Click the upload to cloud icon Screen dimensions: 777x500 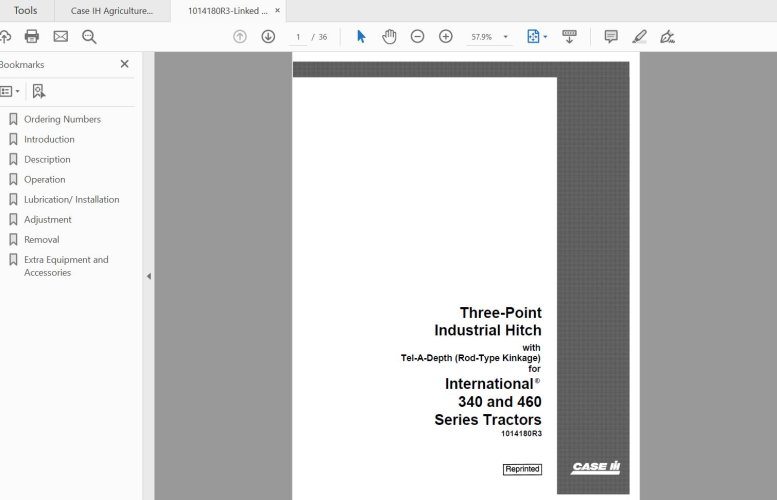click(x=4, y=37)
